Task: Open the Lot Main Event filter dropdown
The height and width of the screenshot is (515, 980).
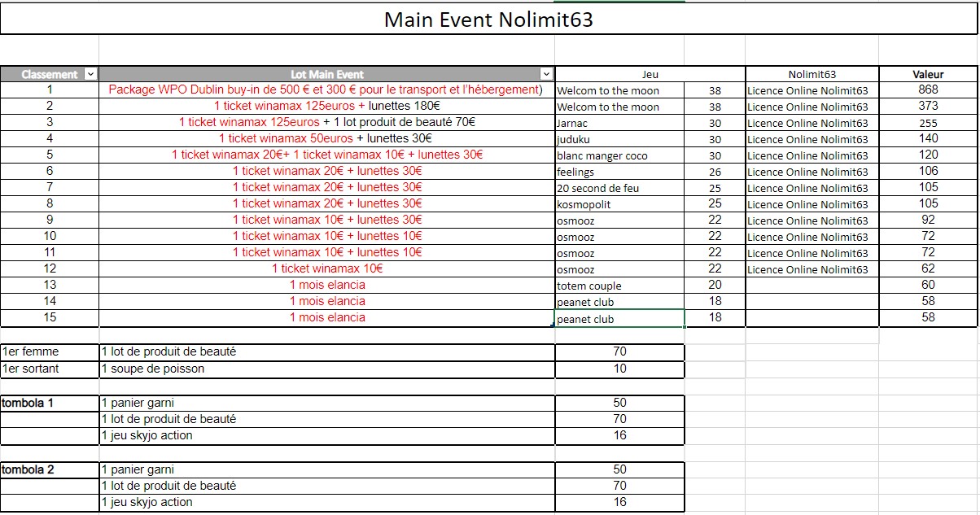Action: click(x=546, y=74)
